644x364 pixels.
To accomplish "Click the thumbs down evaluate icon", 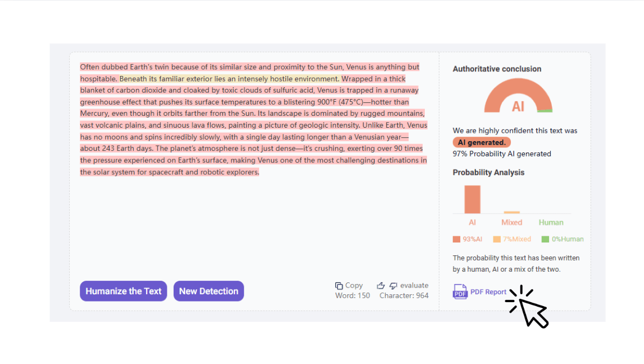I will pyautogui.click(x=393, y=286).
